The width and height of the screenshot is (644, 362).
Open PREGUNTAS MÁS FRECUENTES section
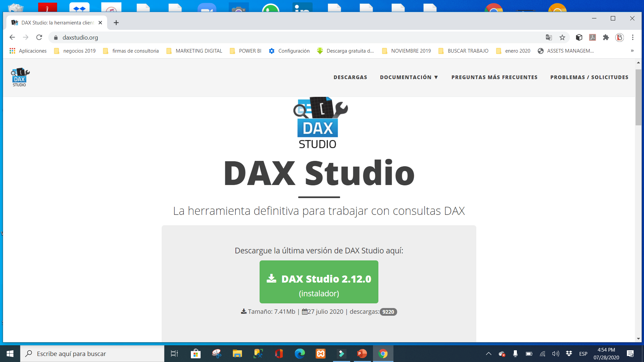click(494, 77)
